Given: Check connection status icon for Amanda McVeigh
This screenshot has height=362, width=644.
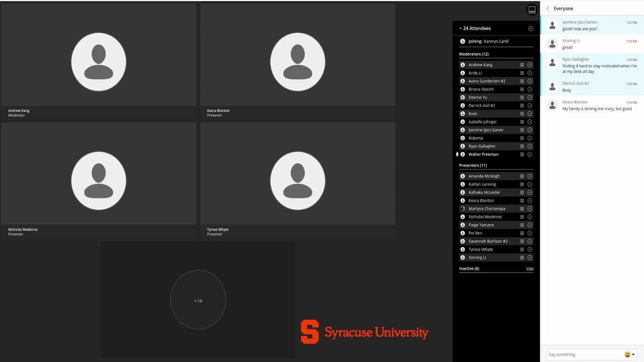Looking at the screenshot, I should pos(522,176).
